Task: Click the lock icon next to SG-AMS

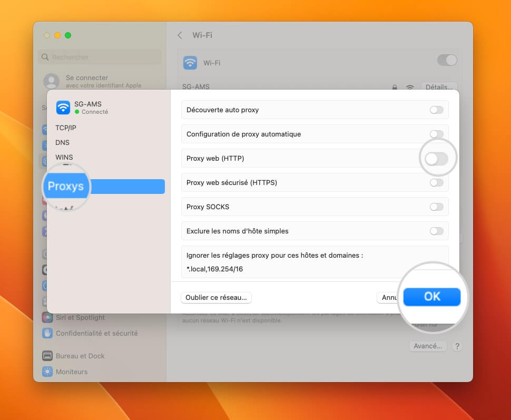Action: 395,87
